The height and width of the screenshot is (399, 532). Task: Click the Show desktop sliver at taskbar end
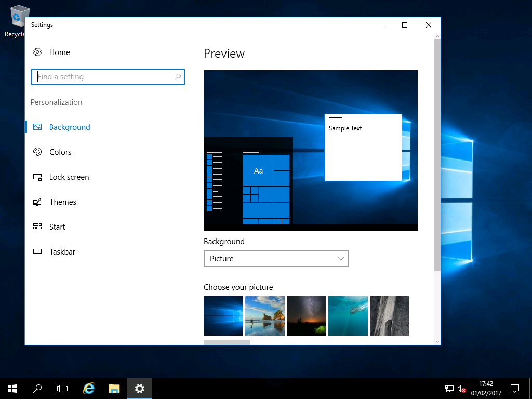pyautogui.click(x=530, y=389)
